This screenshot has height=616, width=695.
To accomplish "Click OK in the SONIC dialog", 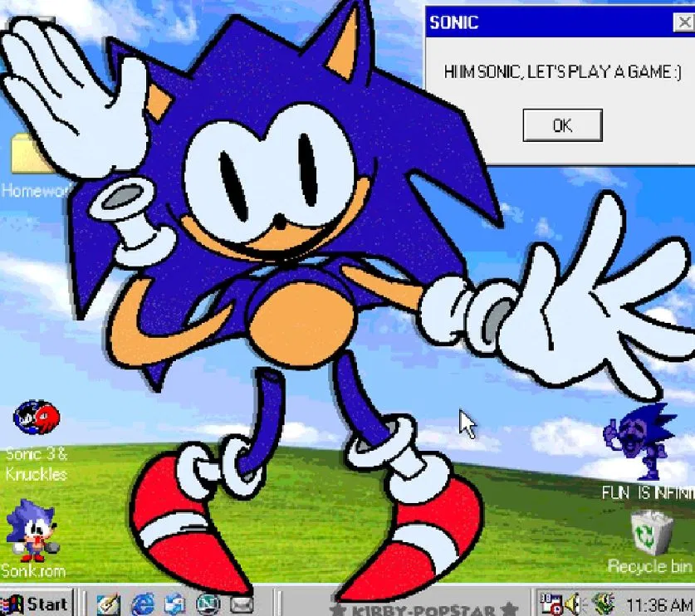I will coord(562,125).
